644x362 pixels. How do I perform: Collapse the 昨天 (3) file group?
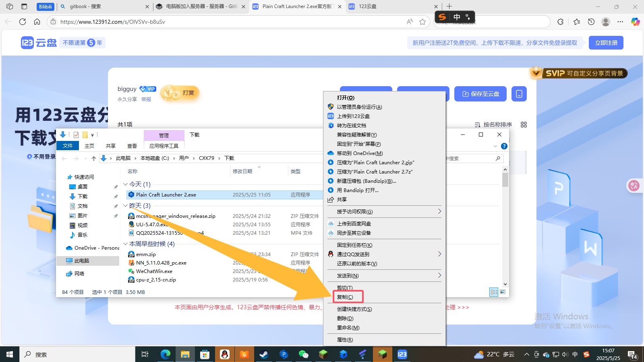click(x=125, y=206)
